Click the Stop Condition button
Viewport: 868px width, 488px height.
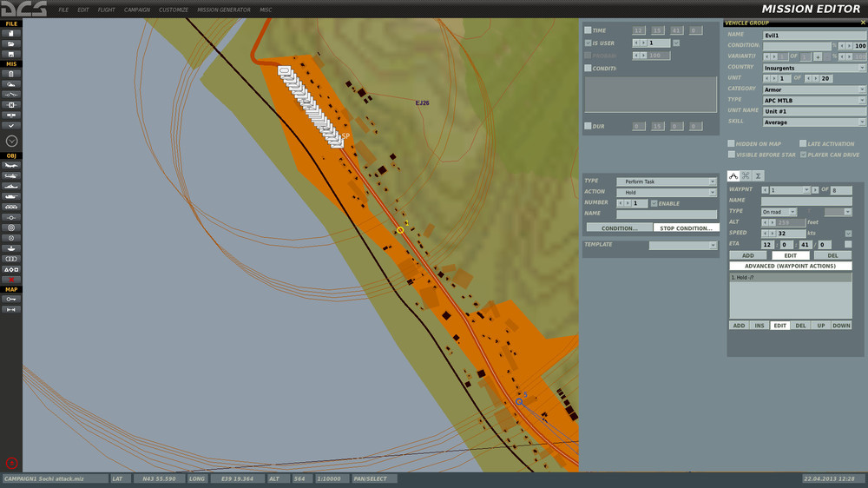pos(686,228)
